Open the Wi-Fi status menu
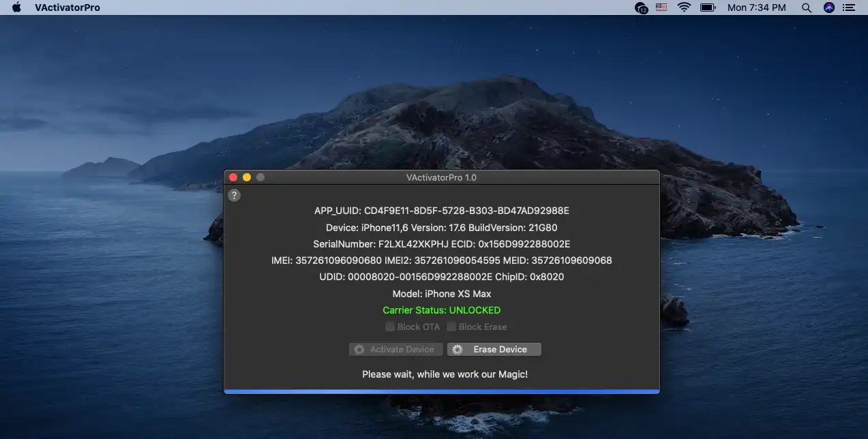 684,7
